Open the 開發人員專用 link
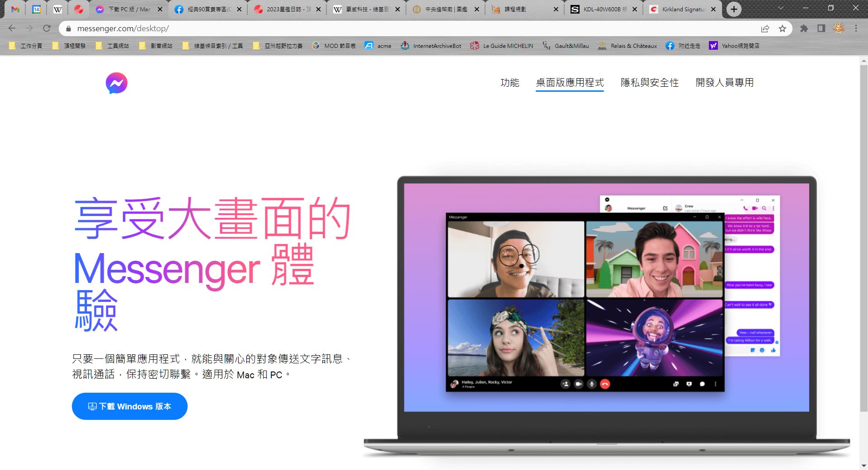The width and height of the screenshot is (868, 470). [724, 83]
